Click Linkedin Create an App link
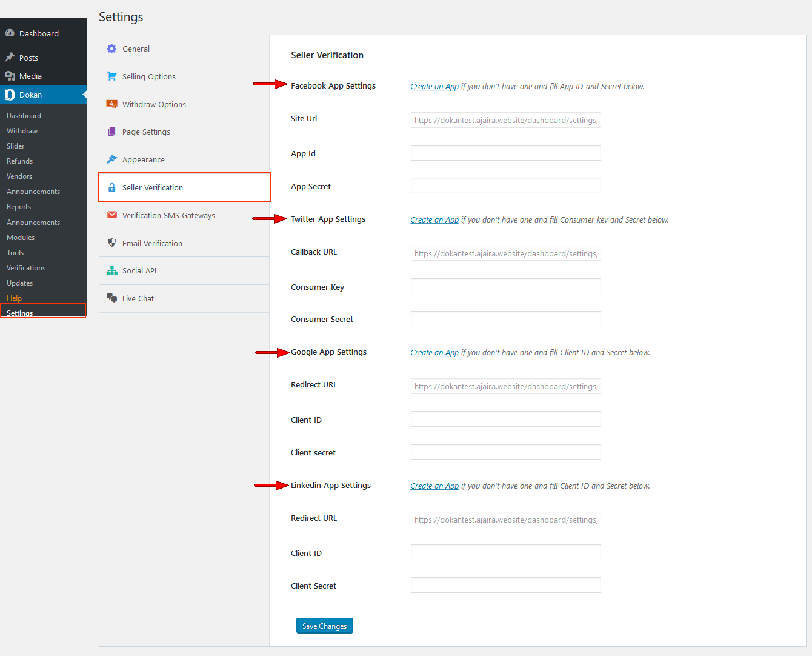The image size is (812, 656). coord(434,486)
